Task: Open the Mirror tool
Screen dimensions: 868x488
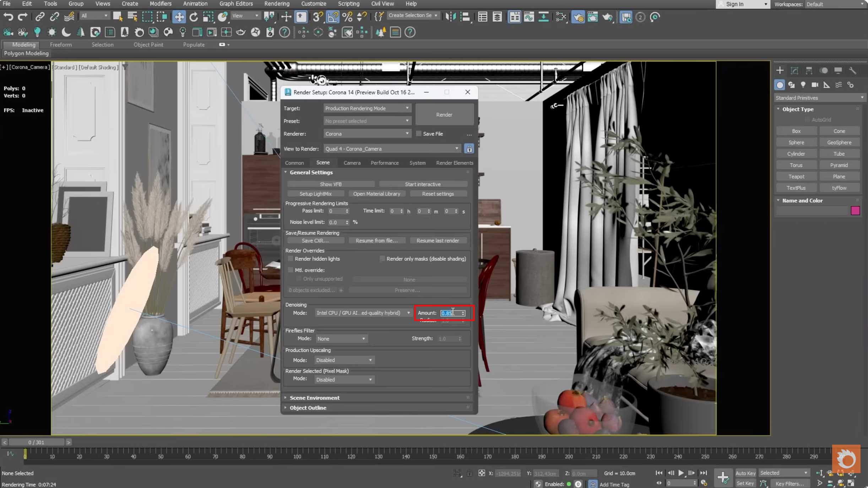Action: click(x=450, y=17)
